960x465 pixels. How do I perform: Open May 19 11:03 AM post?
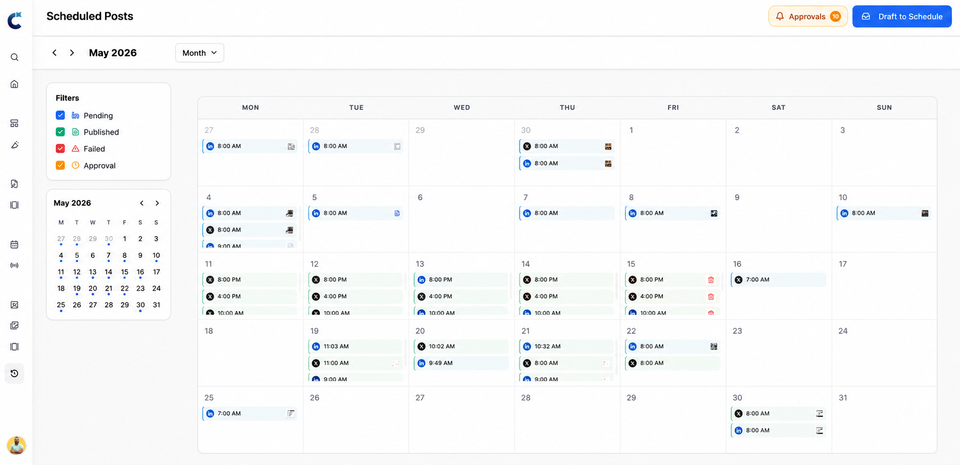click(x=356, y=346)
